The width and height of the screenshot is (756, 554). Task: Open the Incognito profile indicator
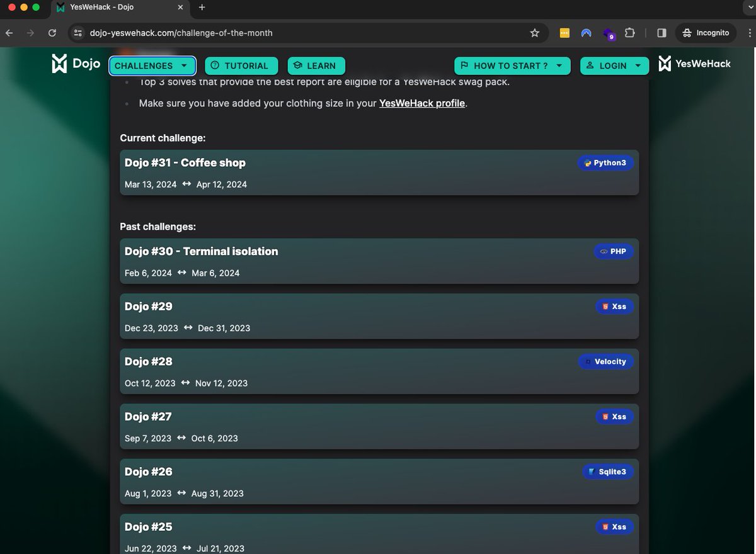[706, 33]
